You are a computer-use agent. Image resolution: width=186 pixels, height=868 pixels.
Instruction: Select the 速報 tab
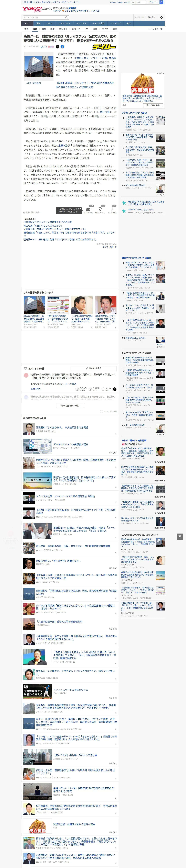click(x=38, y=23)
